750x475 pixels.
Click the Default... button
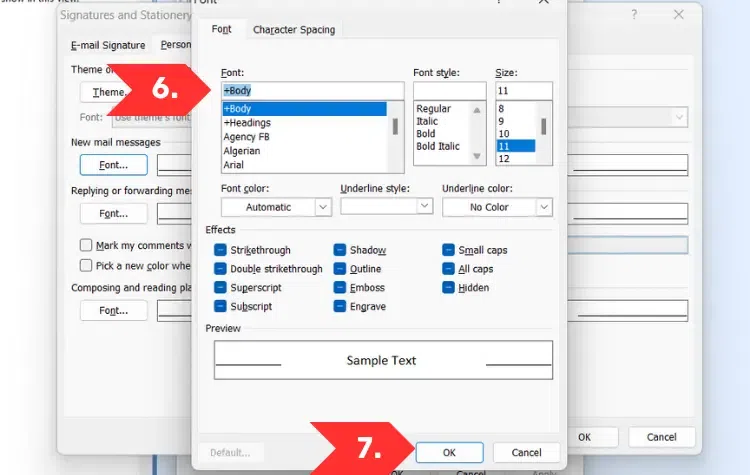pos(230,453)
